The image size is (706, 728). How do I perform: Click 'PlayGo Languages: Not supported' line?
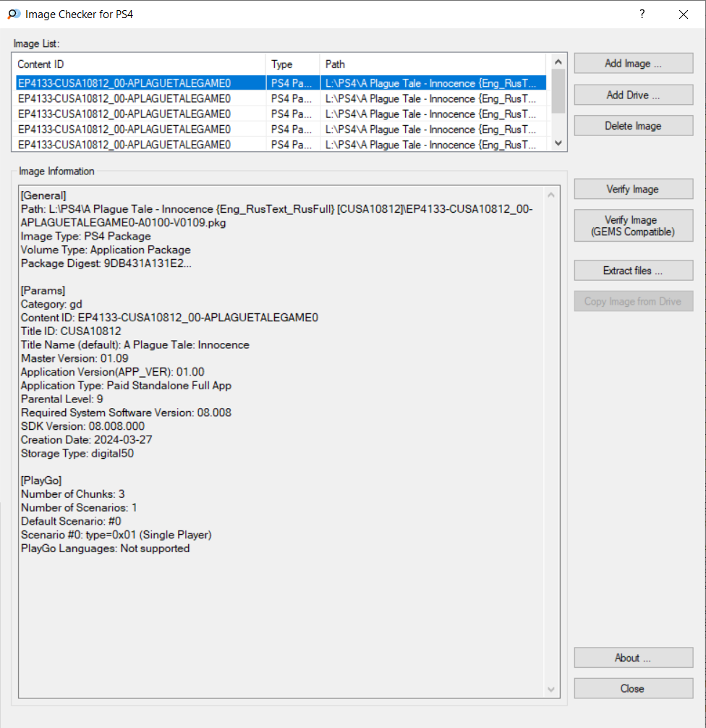pyautogui.click(x=106, y=549)
